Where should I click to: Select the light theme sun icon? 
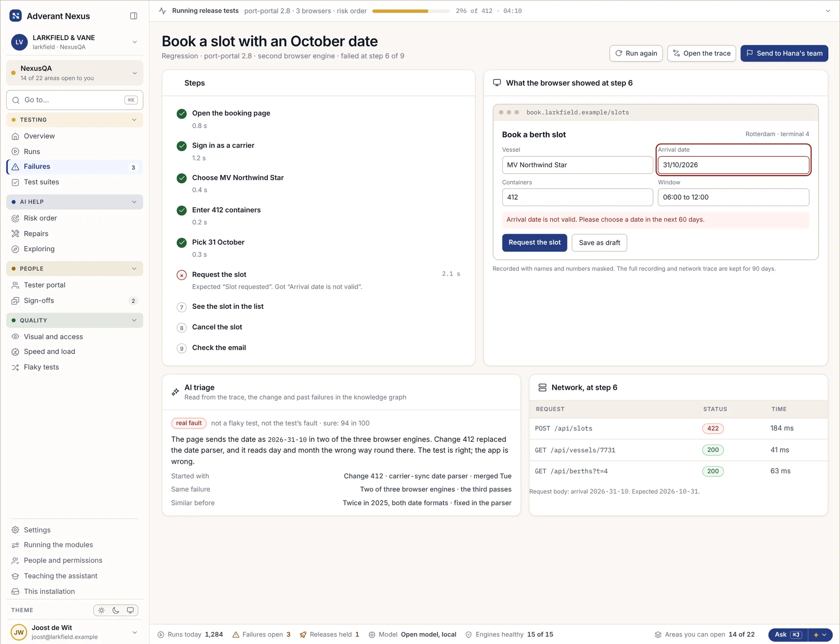(102, 610)
